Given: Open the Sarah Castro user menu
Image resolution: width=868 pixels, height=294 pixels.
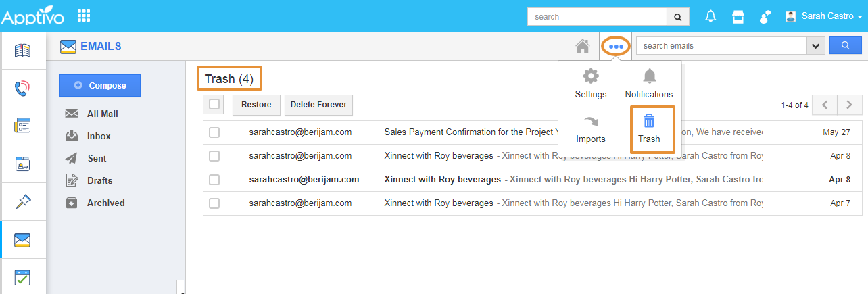Looking at the screenshot, I should [x=831, y=16].
